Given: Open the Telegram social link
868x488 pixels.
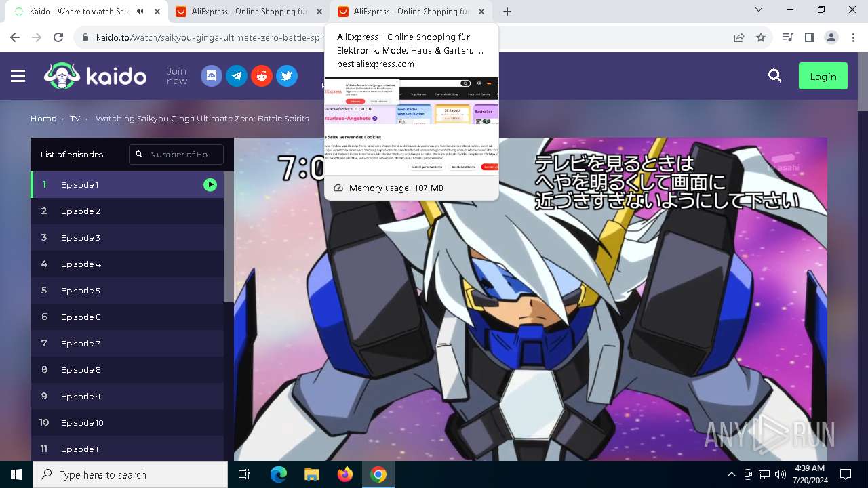Looking at the screenshot, I should (237, 76).
